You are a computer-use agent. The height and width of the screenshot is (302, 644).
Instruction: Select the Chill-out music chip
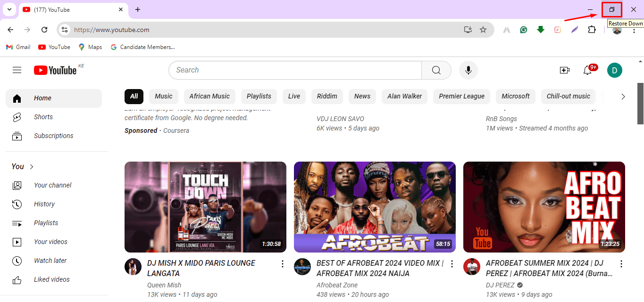tap(569, 96)
